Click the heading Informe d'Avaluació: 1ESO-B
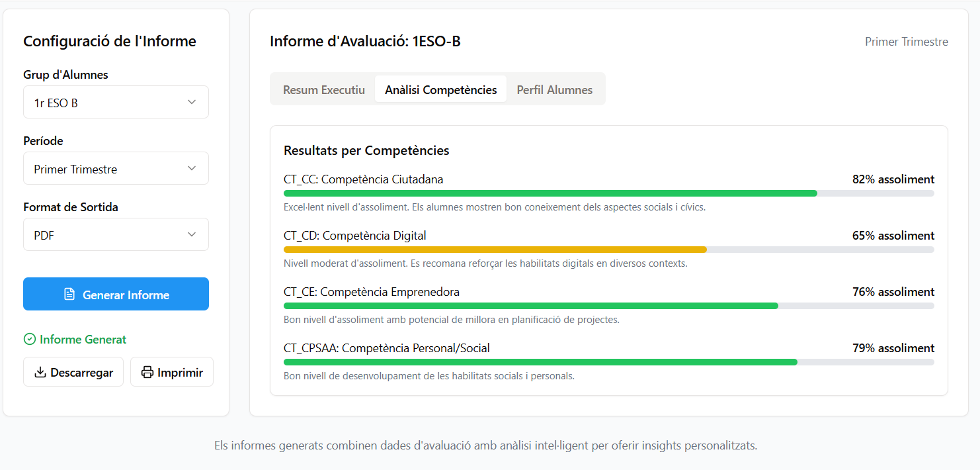The image size is (980, 470). pyautogui.click(x=365, y=41)
